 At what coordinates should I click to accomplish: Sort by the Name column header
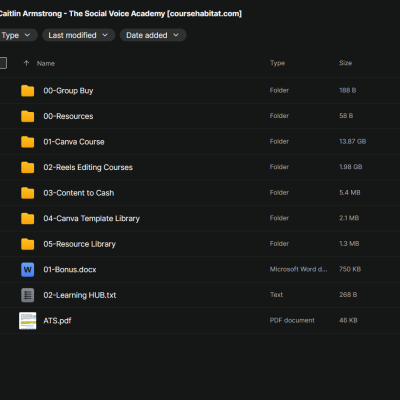[x=46, y=63]
